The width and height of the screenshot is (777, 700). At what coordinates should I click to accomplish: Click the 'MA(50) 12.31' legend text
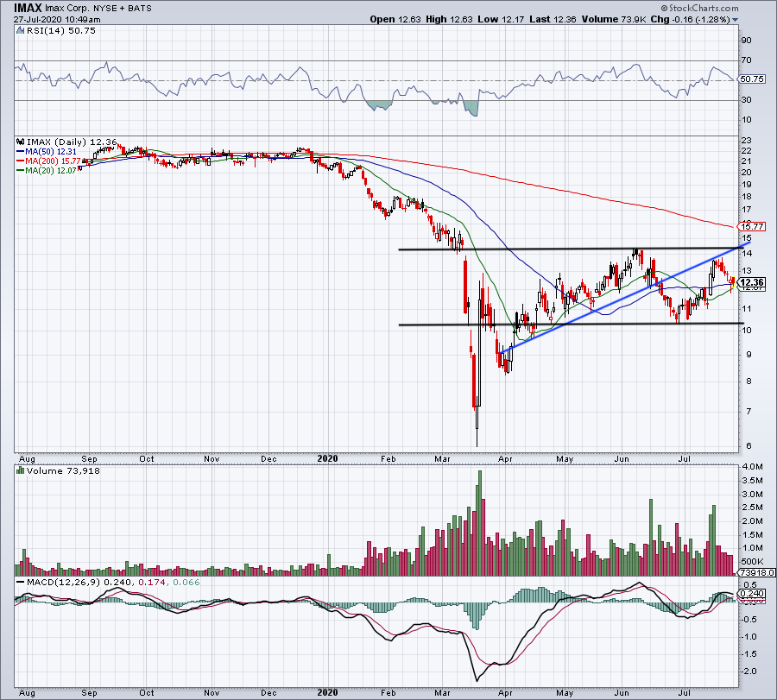(51, 152)
